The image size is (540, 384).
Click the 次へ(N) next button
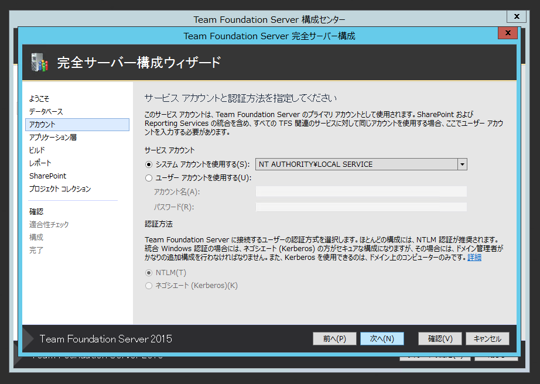(x=382, y=339)
